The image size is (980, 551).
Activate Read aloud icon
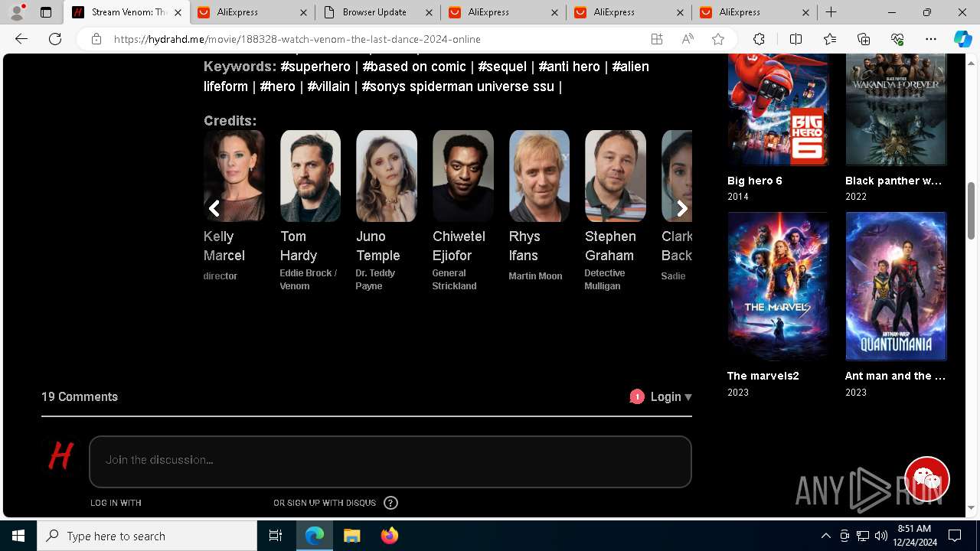tap(687, 39)
